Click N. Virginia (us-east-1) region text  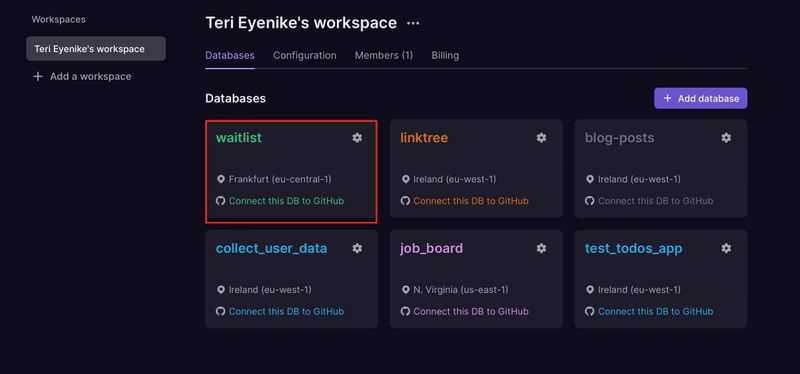461,290
